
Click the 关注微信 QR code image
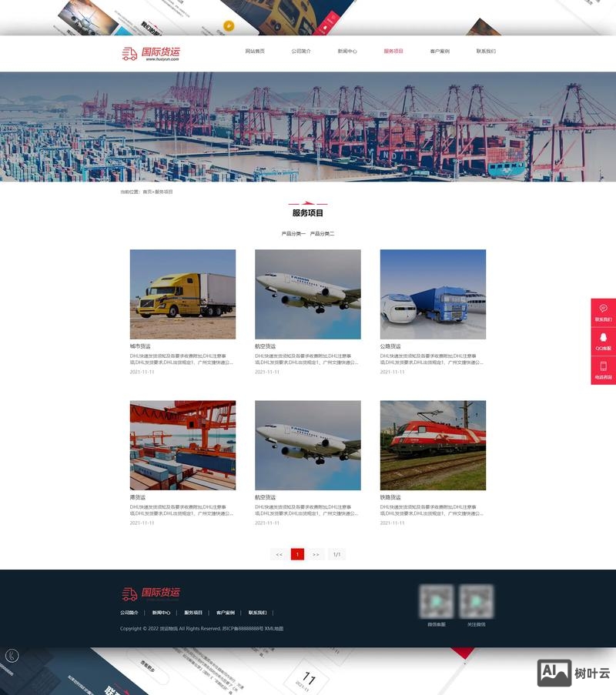[476, 600]
